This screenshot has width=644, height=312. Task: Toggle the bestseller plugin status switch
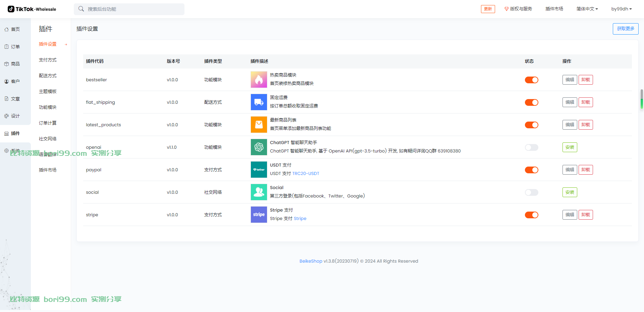[x=532, y=80]
